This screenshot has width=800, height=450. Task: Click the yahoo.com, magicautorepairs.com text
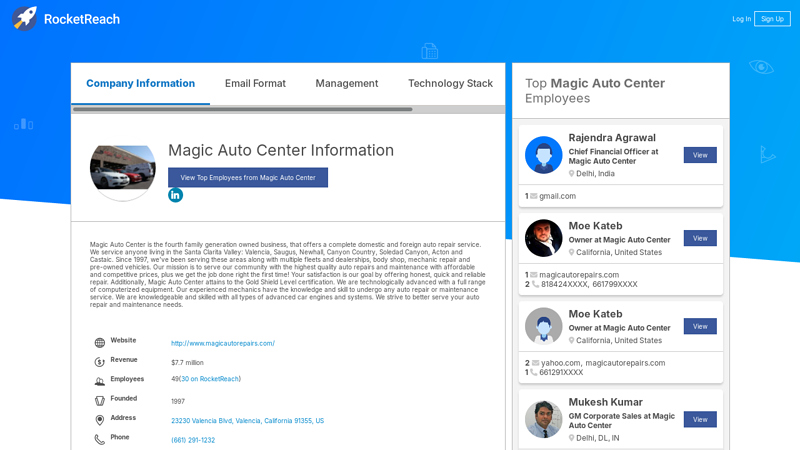(603, 363)
